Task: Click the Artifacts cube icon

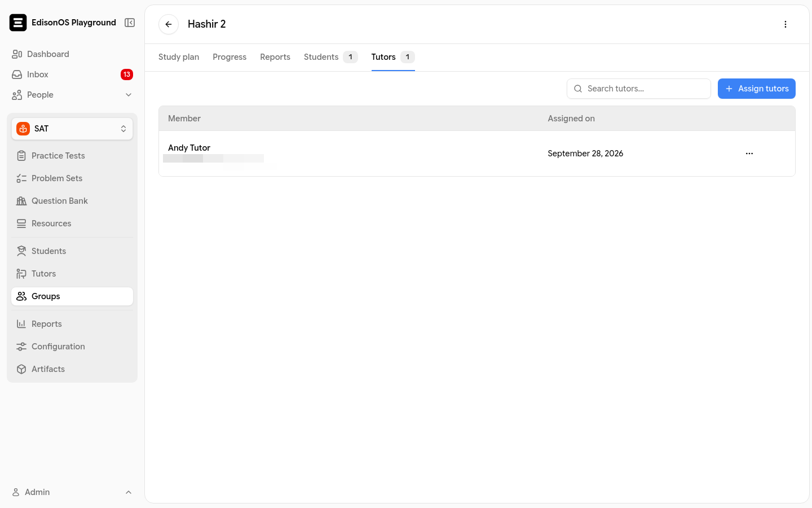Action: click(x=21, y=369)
